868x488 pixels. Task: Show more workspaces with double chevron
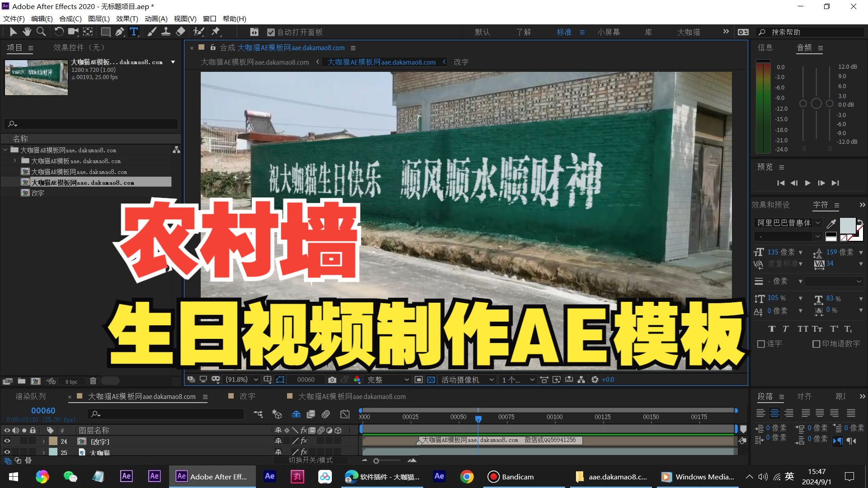coord(726,32)
